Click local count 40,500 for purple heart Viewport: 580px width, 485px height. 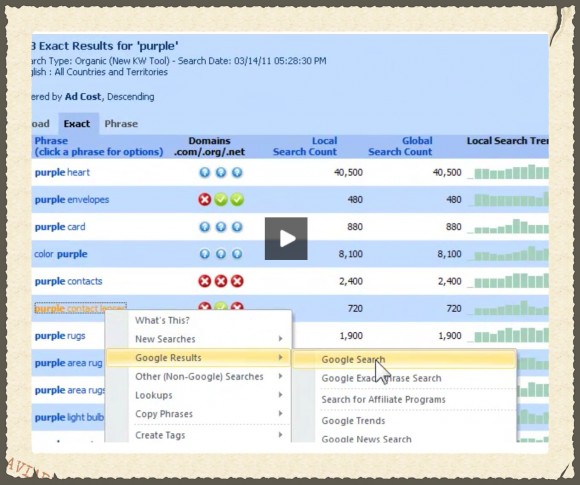pyautogui.click(x=348, y=172)
